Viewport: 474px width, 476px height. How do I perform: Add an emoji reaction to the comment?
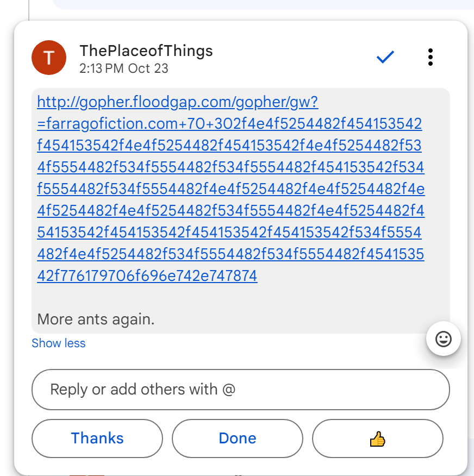click(x=444, y=339)
